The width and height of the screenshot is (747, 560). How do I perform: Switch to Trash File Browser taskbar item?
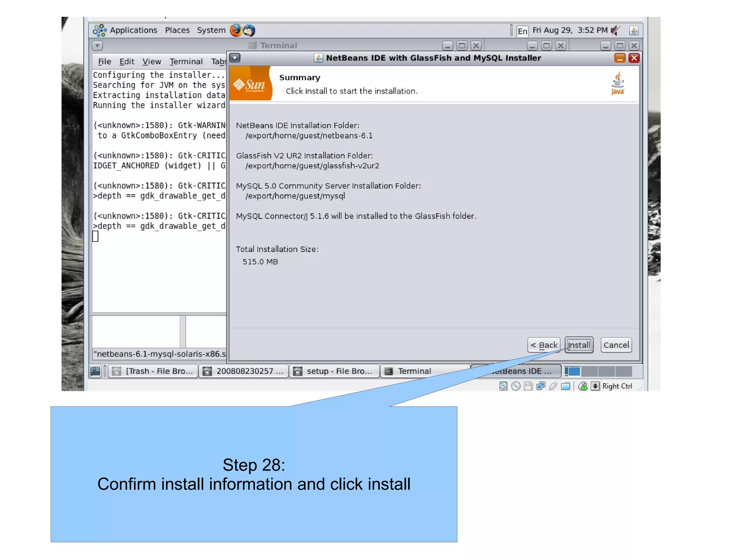point(153,371)
